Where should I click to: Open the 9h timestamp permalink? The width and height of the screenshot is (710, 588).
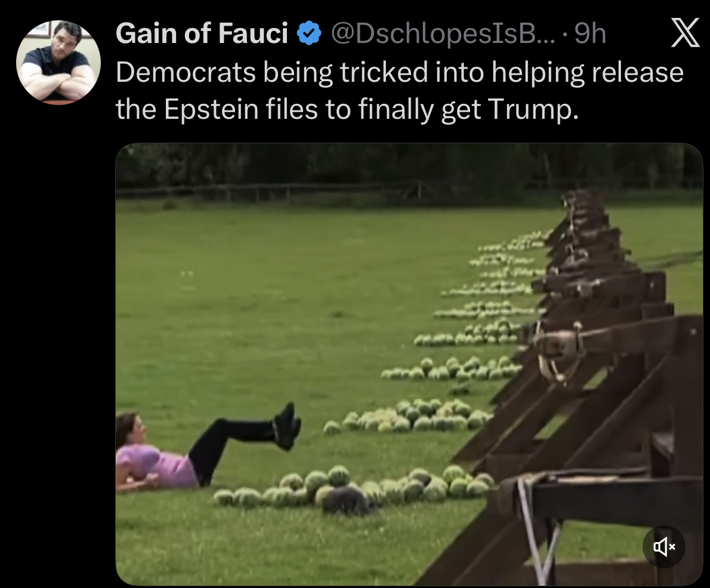click(590, 33)
